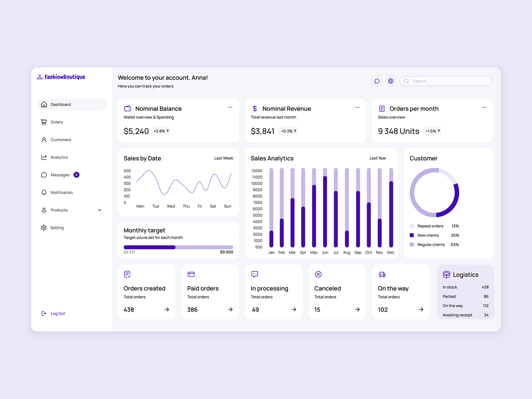This screenshot has width=532, height=399.
Task: Open the Nominal Balance options menu
Action: [x=230, y=107]
